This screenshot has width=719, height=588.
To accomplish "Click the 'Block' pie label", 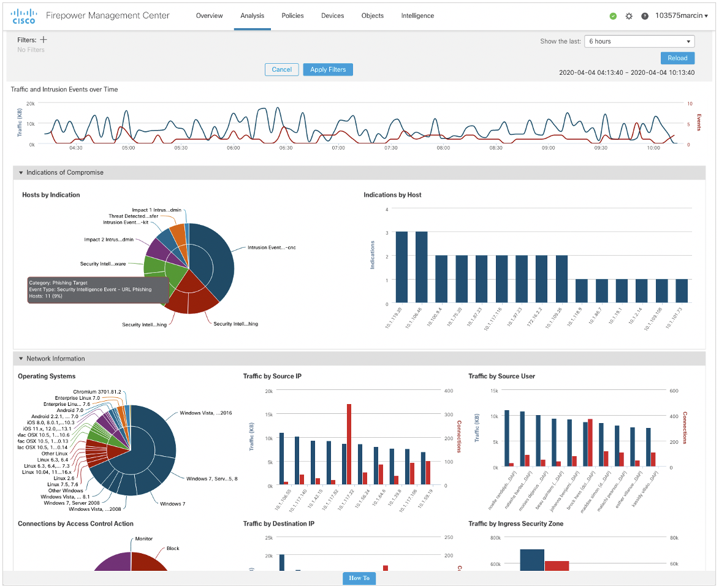I will 173,549.
